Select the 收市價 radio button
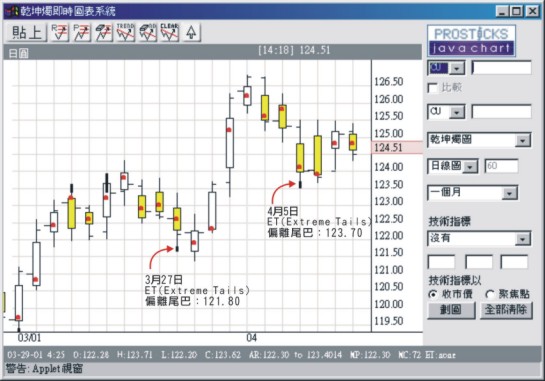Screen dimensions: 545x381 click(433, 294)
